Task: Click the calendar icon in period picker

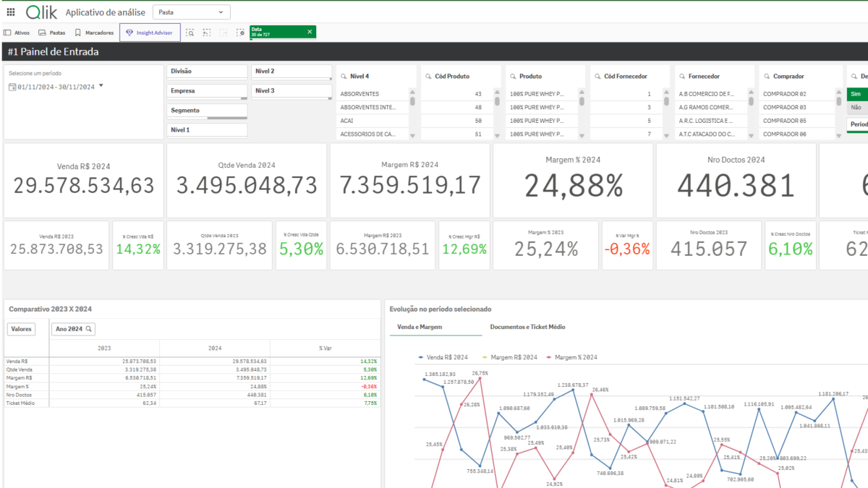Action: coord(12,87)
